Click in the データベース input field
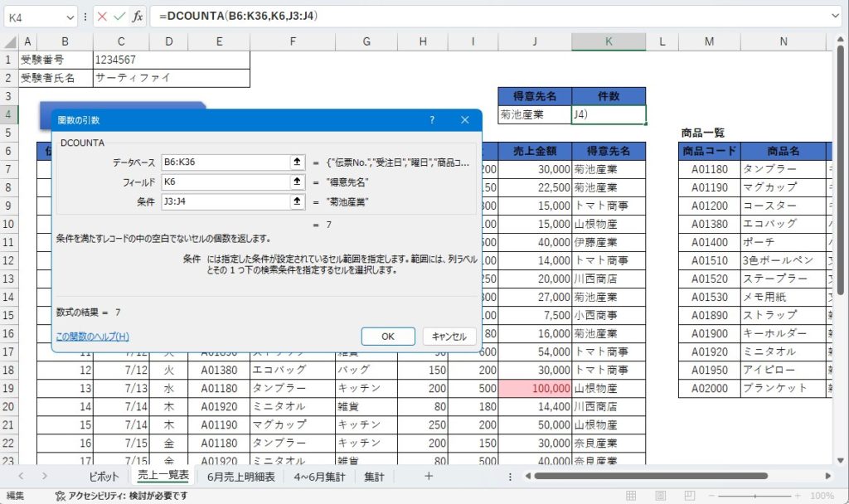The height and width of the screenshot is (504, 849). (x=224, y=162)
